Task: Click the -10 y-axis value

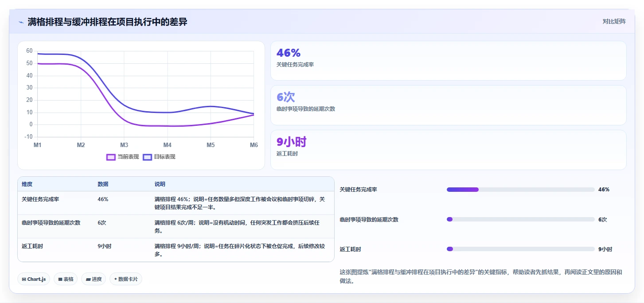Action: 28,137
